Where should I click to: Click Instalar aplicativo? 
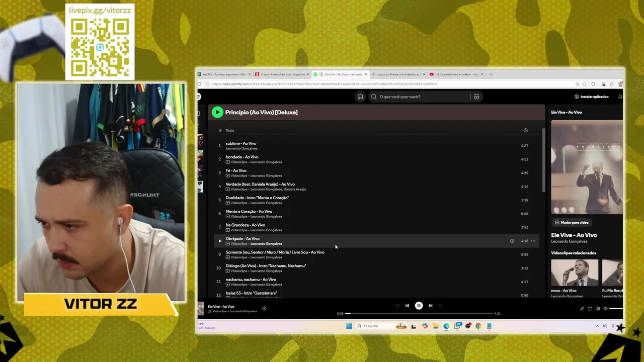click(592, 97)
